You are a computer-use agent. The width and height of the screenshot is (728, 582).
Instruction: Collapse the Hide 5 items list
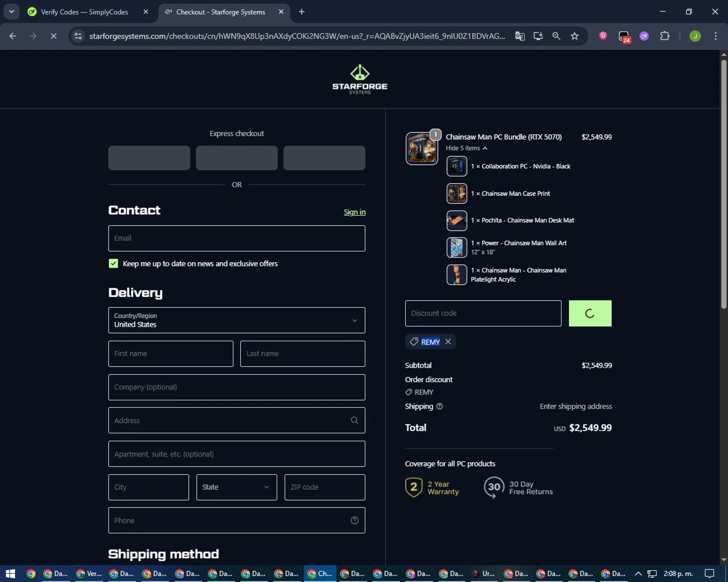(x=466, y=148)
